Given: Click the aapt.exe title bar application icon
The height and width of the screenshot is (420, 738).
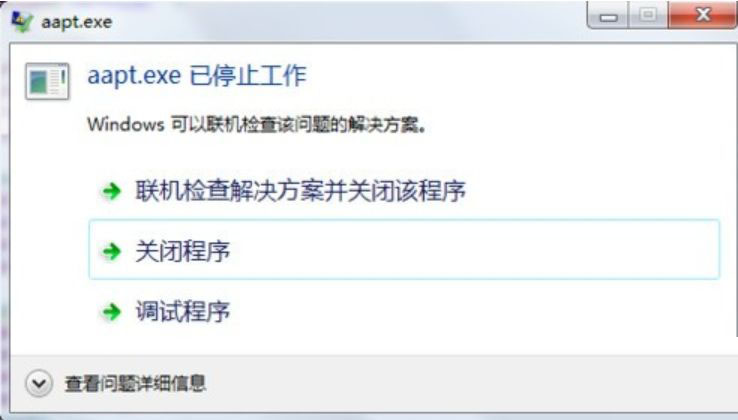Looking at the screenshot, I should (22, 21).
